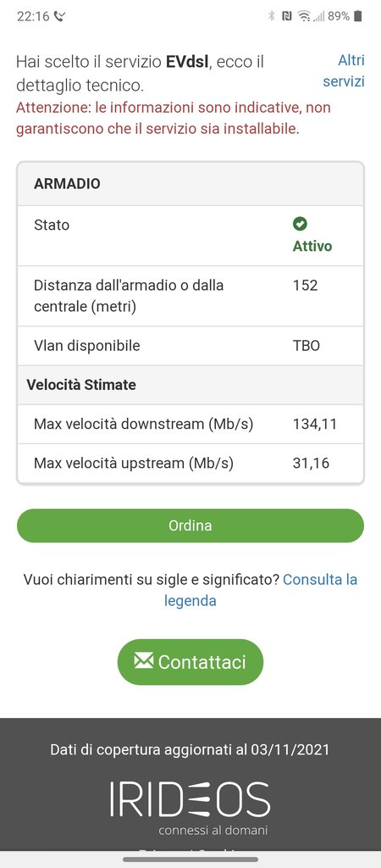Tap the Vlan disponibile TBO value
Viewport: 381px width, 868px height.
[306, 346]
